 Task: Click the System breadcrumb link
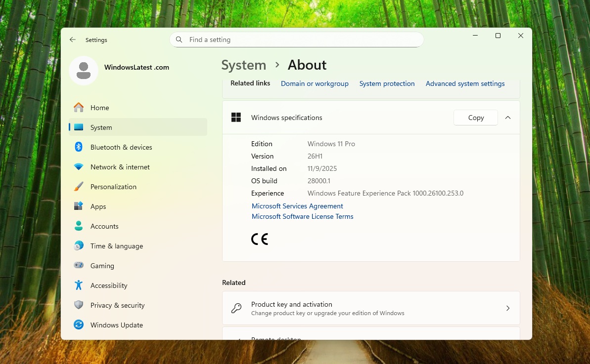tap(243, 65)
